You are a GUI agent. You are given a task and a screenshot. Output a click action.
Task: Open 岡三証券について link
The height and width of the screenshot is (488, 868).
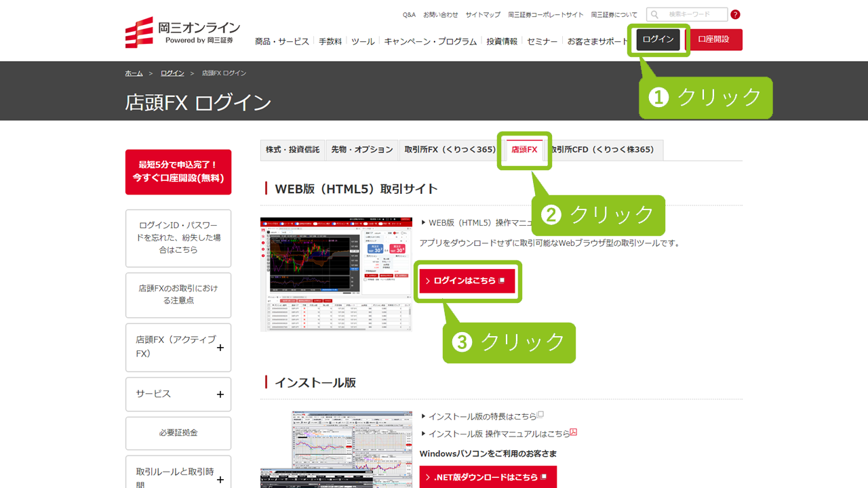(614, 14)
